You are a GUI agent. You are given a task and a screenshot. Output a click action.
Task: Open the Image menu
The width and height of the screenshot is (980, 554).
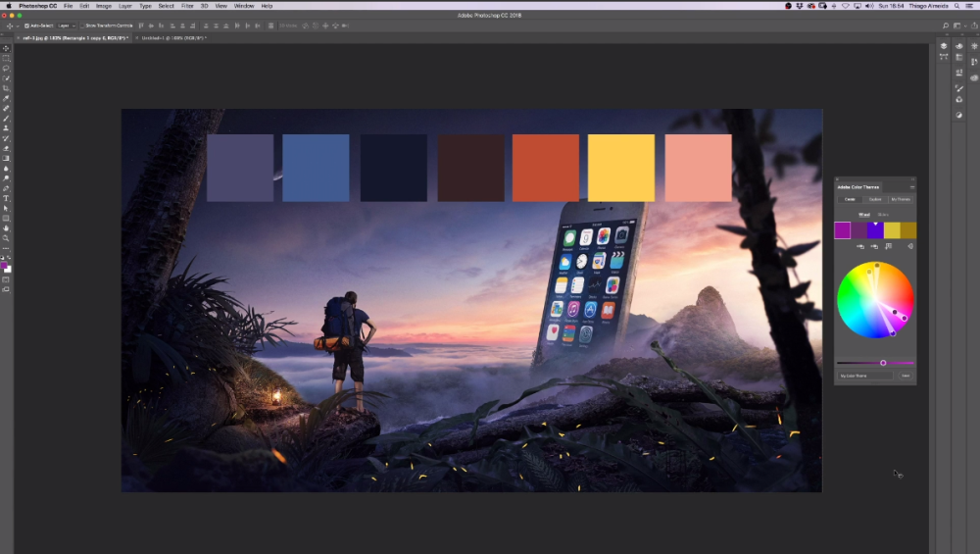pos(104,6)
